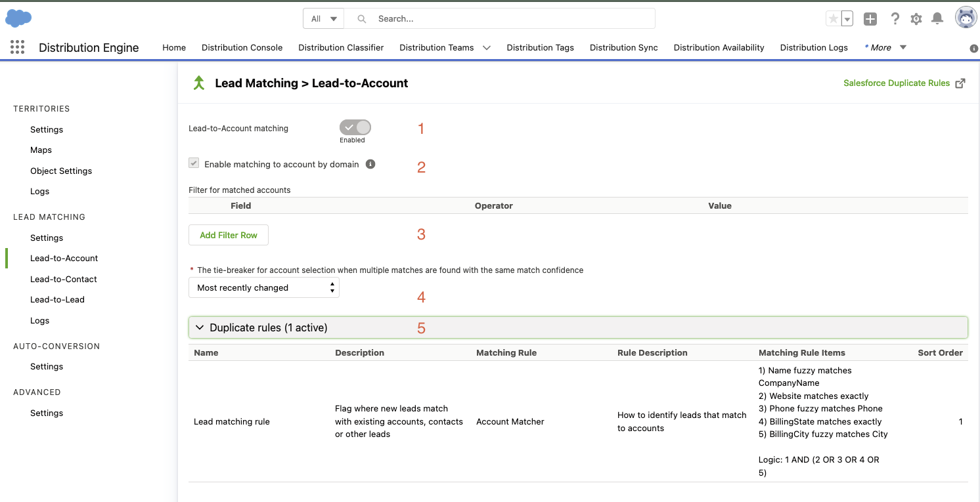This screenshot has height=502, width=980.
Task: Open Lead Matching Settings in sidebar
Action: point(47,238)
